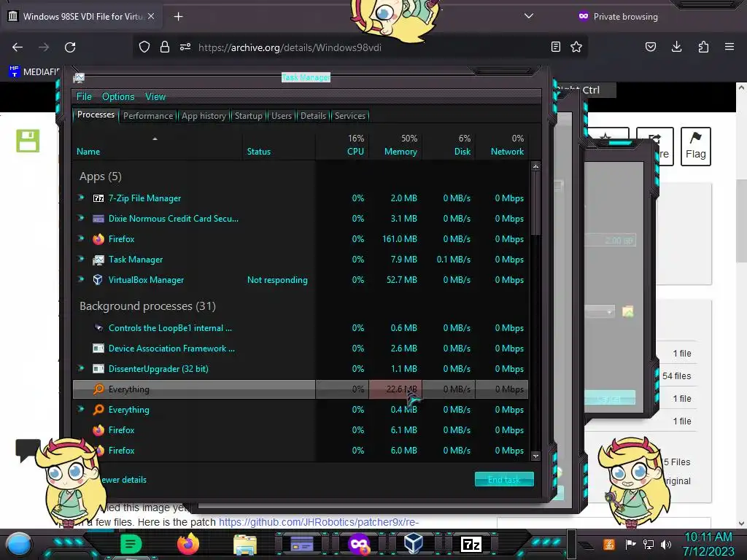Open the MEDIAFIRE bookmark
This screenshot has height=560, width=747.
point(34,72)
